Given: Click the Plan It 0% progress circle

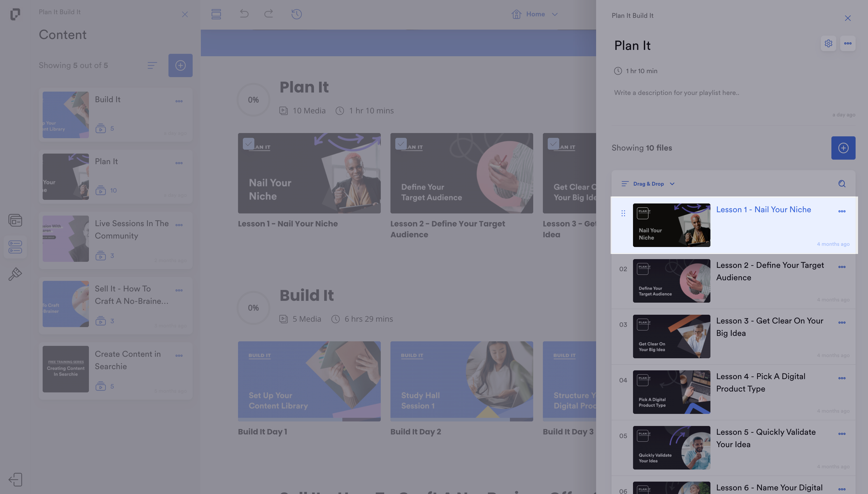Looking at the screenshot, I should pos(253,100).
